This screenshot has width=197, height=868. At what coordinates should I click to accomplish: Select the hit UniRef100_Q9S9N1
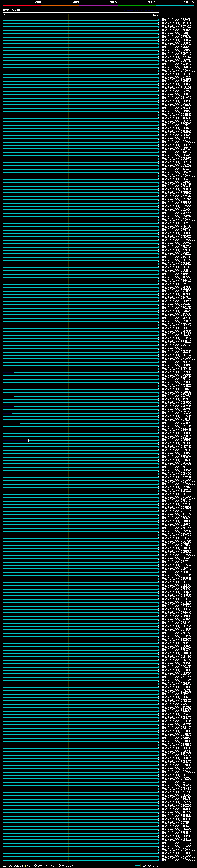pyautogui.click(x=176, y=375)
